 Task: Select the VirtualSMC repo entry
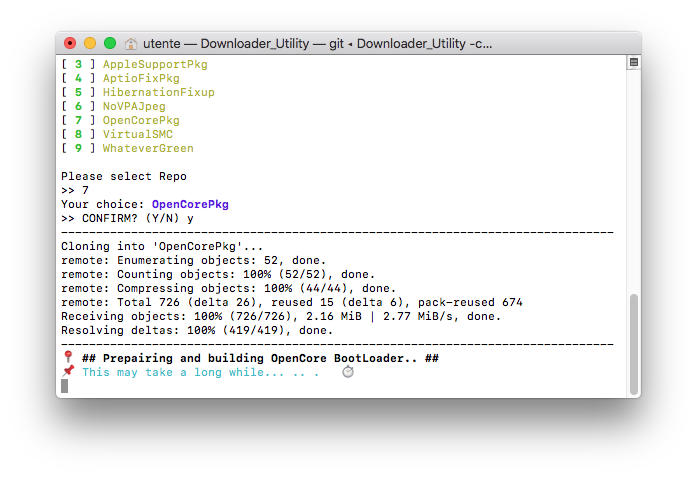point(138,134)
